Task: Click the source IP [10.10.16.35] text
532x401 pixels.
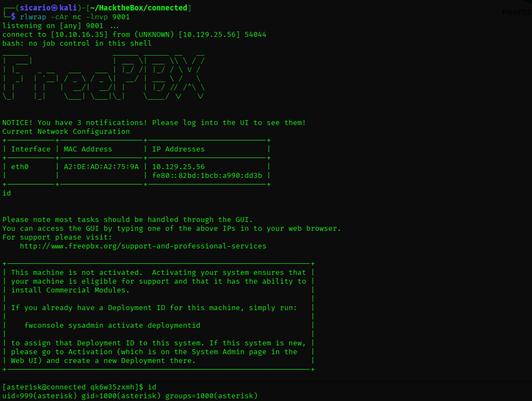Action: (79, 35)
